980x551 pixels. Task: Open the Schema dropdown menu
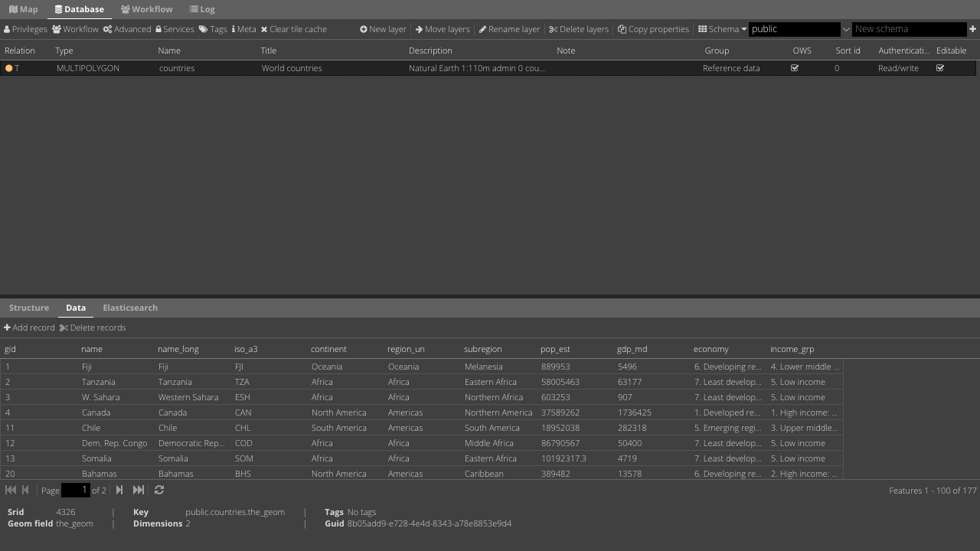pos(722,29)
